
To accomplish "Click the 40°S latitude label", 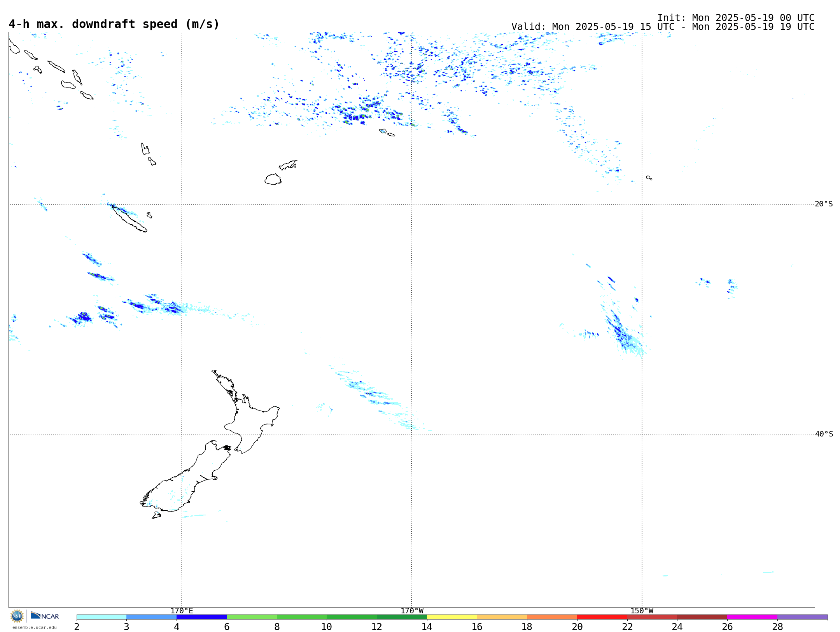I will [824, 434].
